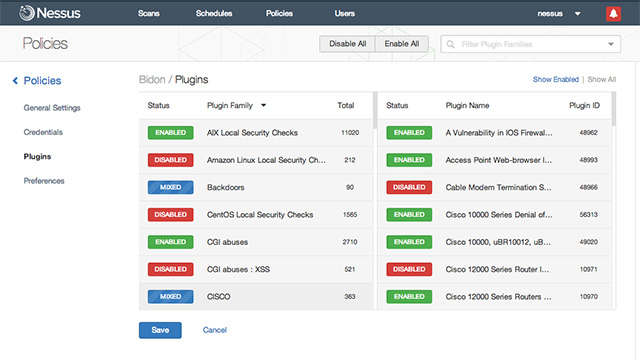Image resolution: width=640 pixels, height=360 pixels.
Task: Click the search magnifier icon
Action: pyautogui.click(x=450, y=44)
